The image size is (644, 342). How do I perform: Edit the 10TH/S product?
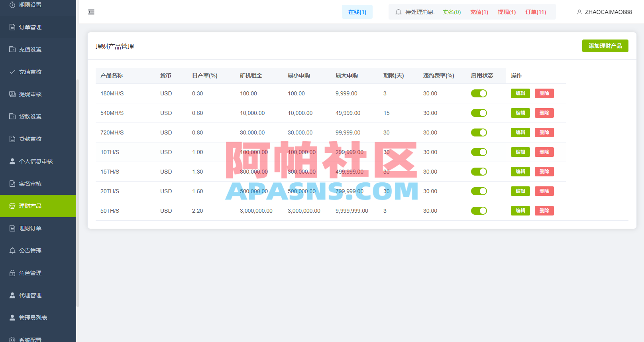(520, 152)
